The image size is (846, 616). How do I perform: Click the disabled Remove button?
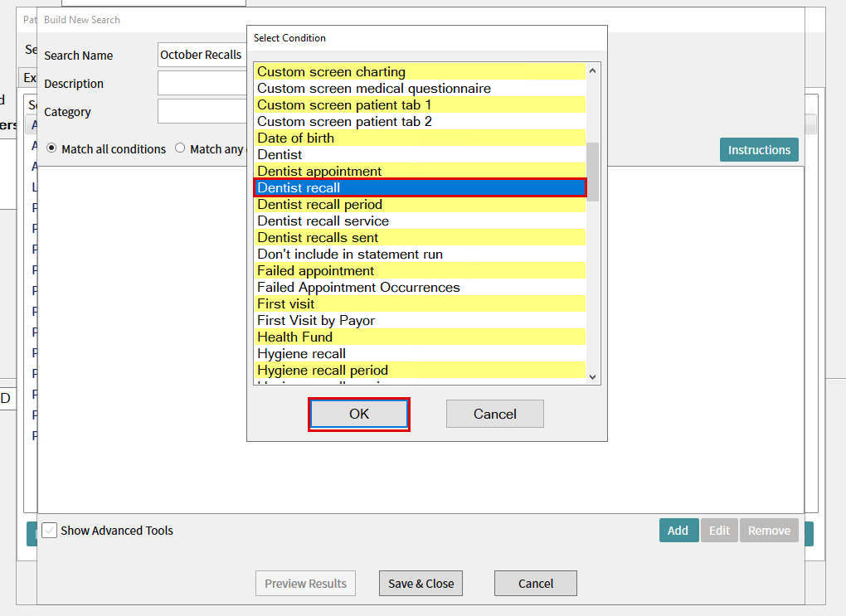point(769,531)
